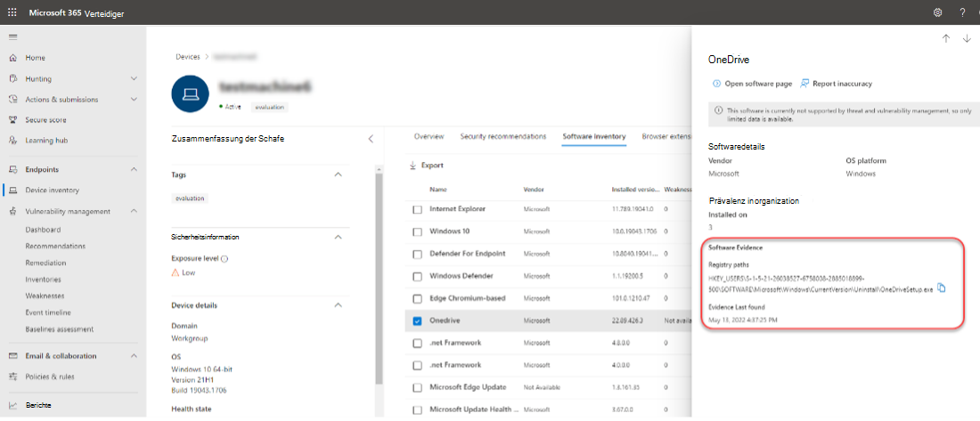
Task: Open Recommendations in sidebar
Action: 55,247
